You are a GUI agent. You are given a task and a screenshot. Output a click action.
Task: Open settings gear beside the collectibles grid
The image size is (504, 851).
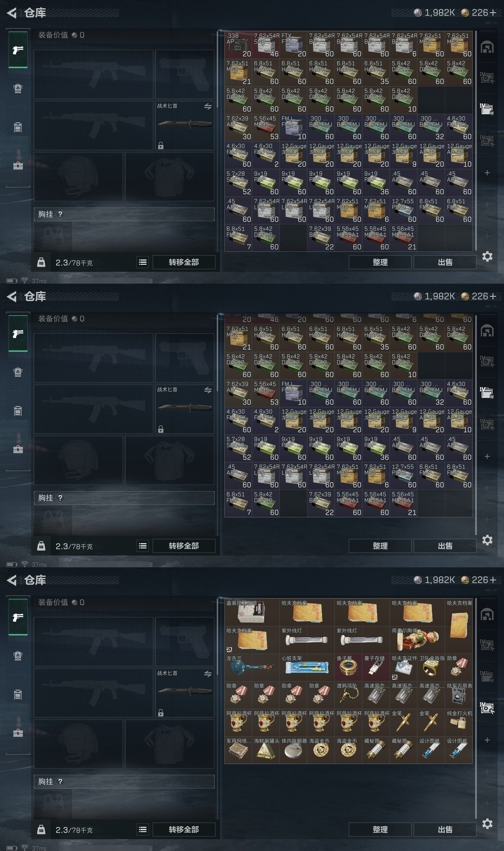pyautogui.click(x=487, y=824)
